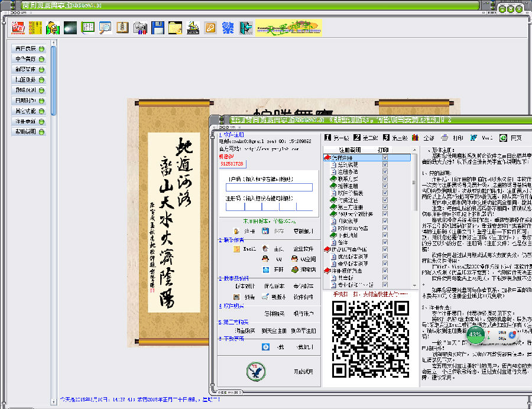Screen dimensions: 532x409
Task: Open the magnifying glass search toolbar icon
Action: (106, 28)
